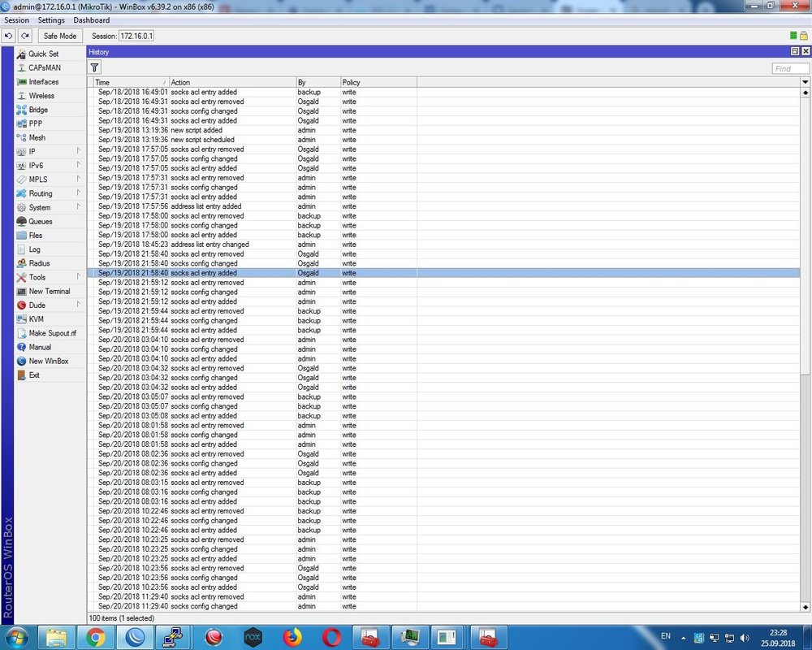Viewport: 812px width, 650px height.
Task: Click the Make Supout.rif button
Action: pos(52,333)
